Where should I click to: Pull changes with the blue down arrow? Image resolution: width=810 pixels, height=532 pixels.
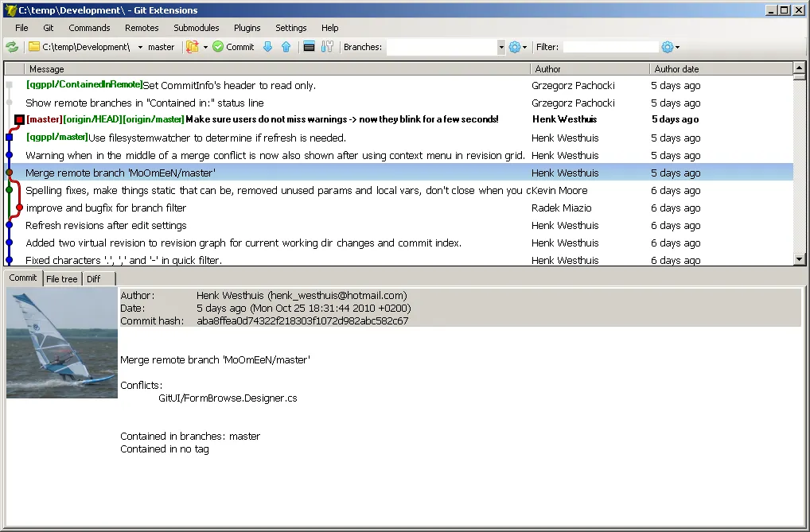[x=267, y=47]
